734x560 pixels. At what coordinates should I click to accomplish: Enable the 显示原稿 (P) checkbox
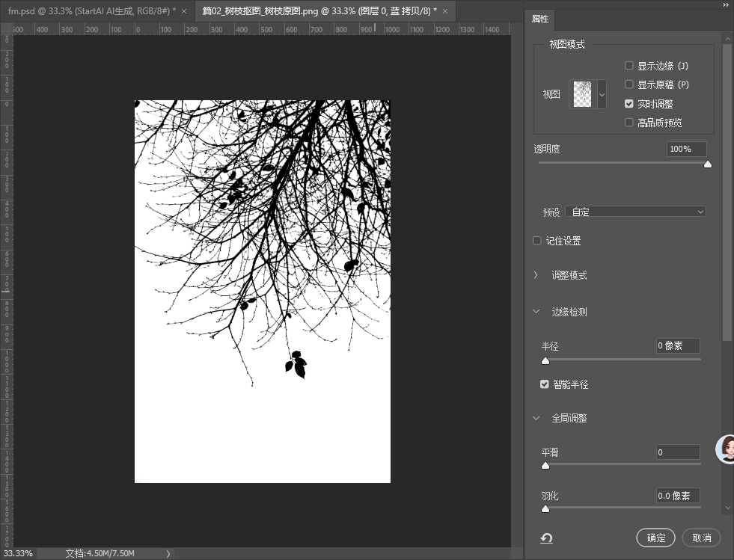(x=629, y=84)
